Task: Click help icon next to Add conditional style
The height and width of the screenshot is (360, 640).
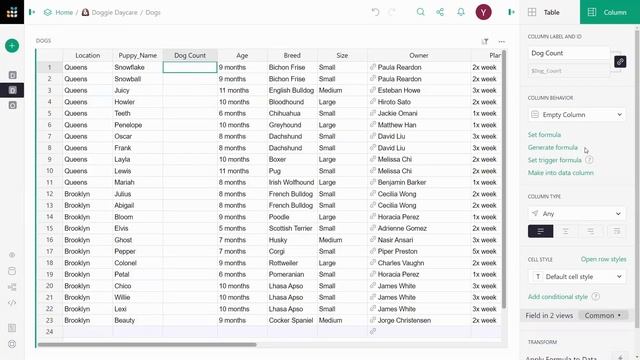Action: click(x=596, y=296)
